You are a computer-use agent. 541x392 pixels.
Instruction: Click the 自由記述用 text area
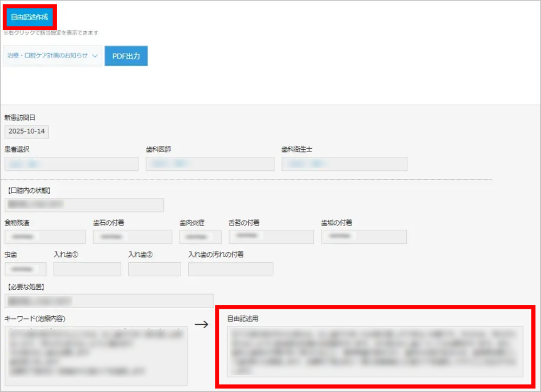[x=375, y=351]
